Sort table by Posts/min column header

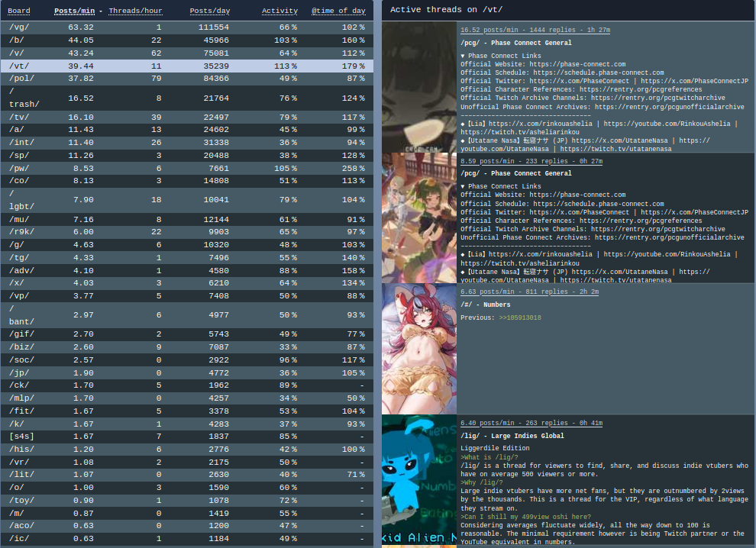click(x=74, y=11)
